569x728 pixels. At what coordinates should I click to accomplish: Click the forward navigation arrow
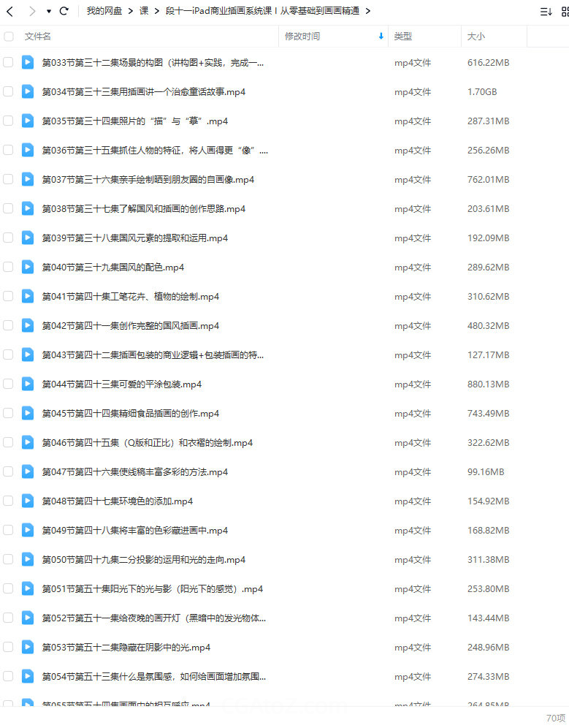tap(32, 11)
